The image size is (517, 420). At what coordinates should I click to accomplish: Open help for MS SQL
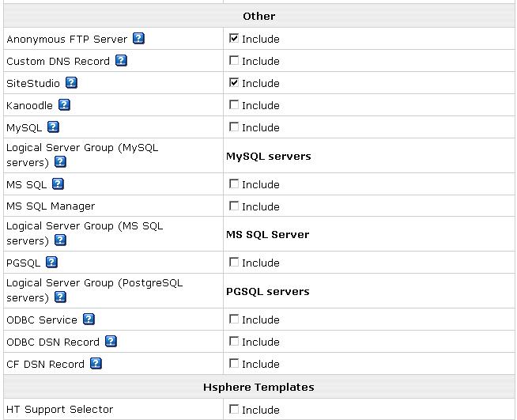coord(58,184)
